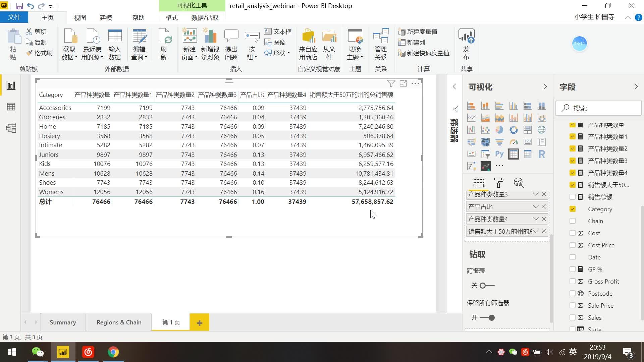Insert a Python visual
This screenshot has height=362, width=644.
(x=499, y=154)
